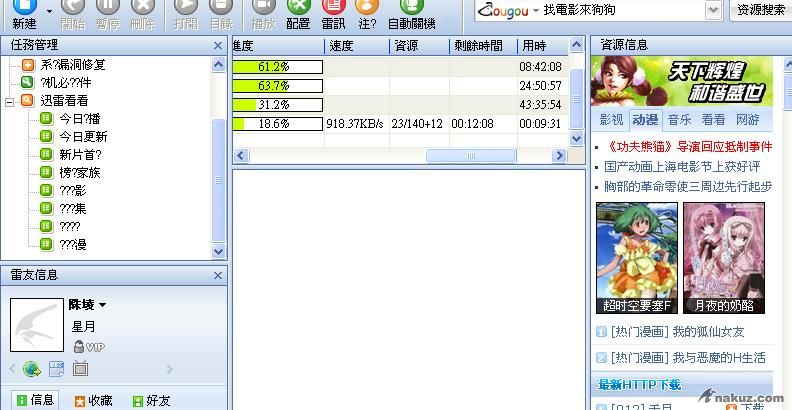Sort by the 剩餘時間 column header
792x410 pixels.
click(483, 46)
